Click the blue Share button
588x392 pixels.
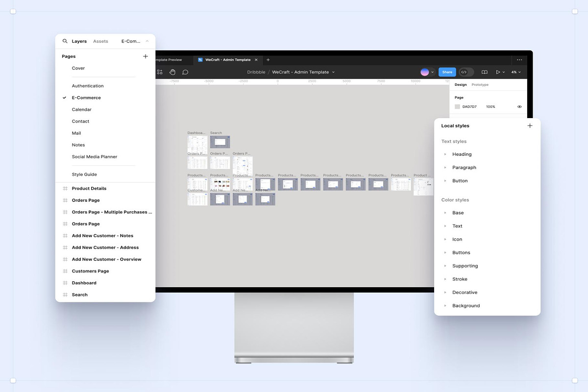tap(447, 72)
